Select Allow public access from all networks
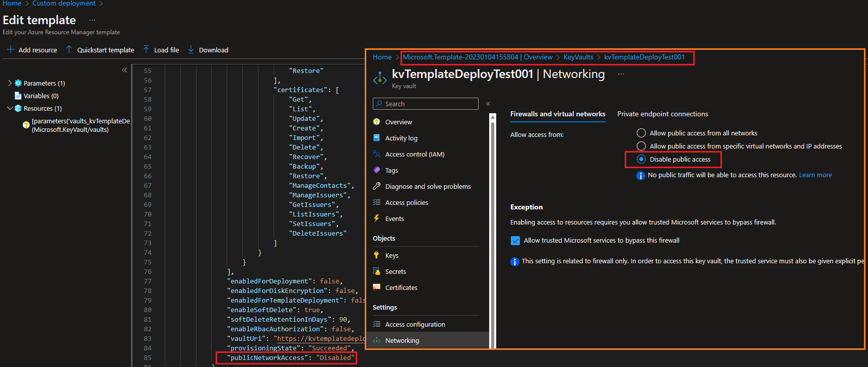The image size is (868, 367). pyautogui.click(x=641, y=133)
